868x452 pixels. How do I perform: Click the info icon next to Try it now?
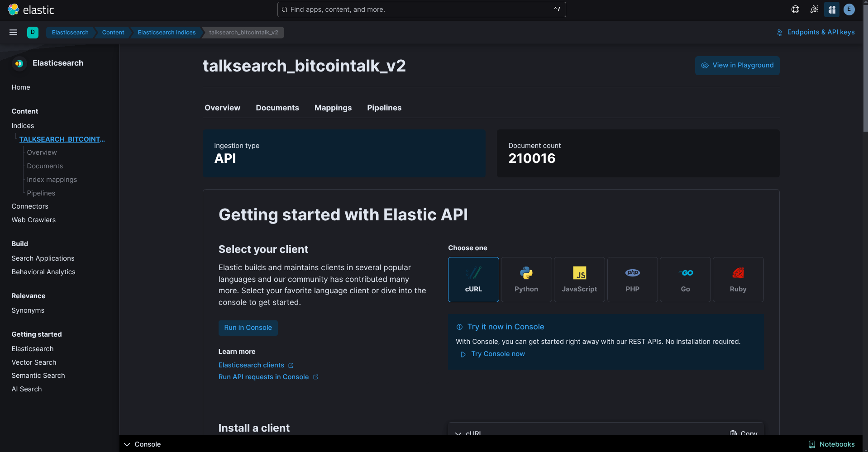459,327
